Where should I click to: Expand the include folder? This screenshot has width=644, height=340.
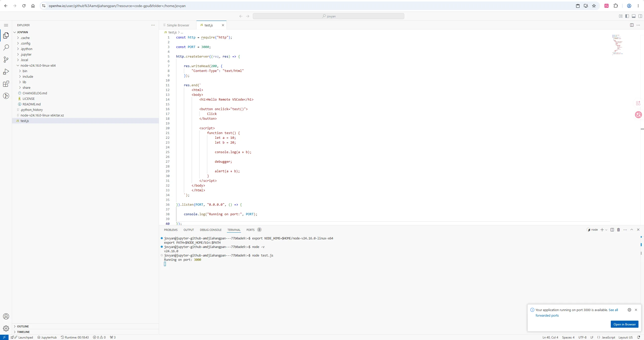pyautogui.click(x=85, y=76)
